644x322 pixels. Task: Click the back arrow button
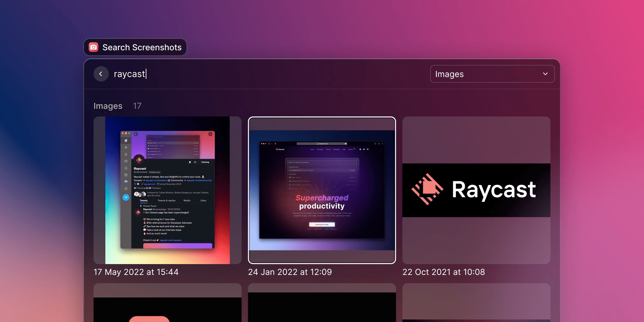(x=101, y=74)
